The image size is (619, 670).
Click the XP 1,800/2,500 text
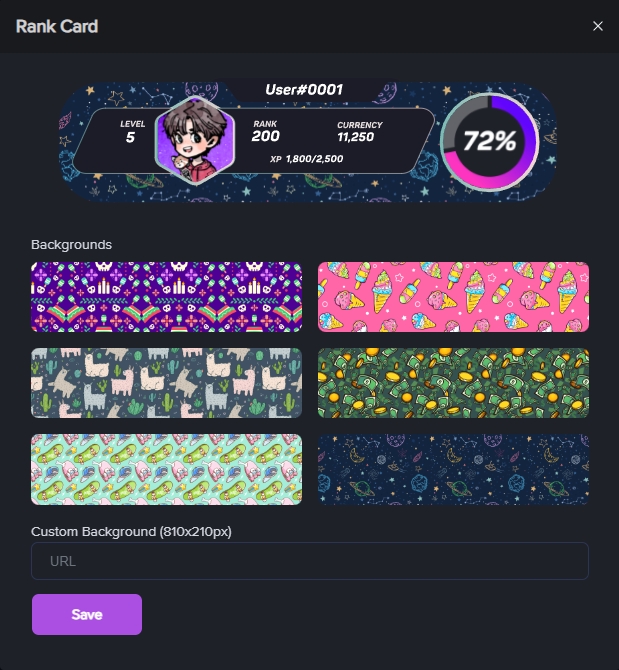point(306,159)
